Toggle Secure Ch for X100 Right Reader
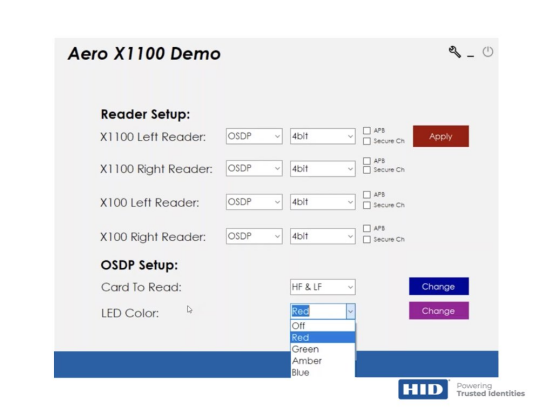Viewport: 553px width, 415px height. [367, 239]
